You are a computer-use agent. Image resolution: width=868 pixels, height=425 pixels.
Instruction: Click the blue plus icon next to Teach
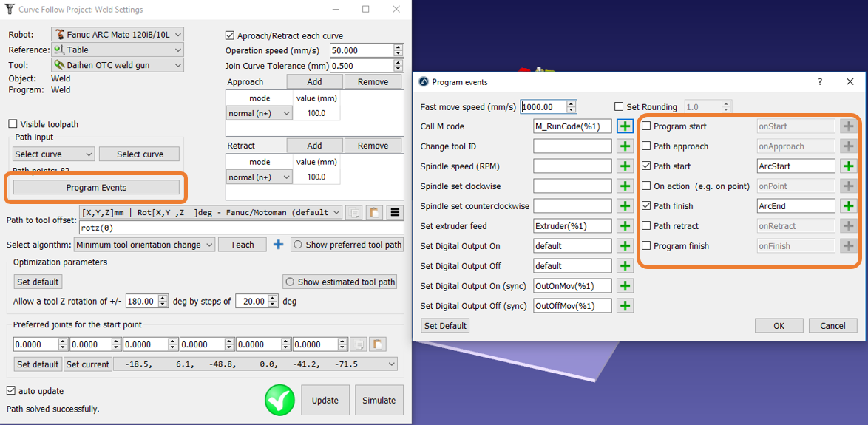click(x=278, y=245)
